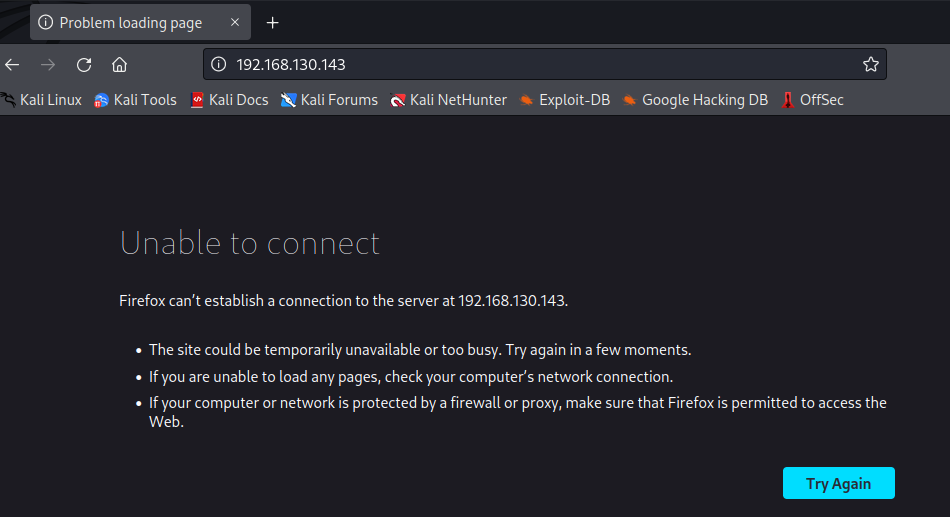950x517 pixels.
Task: Click the Unable to connect heading
Action: coord(250,243)
